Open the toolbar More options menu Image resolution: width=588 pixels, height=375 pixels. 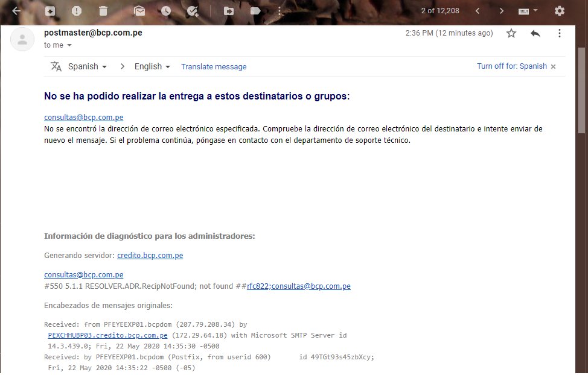280,11
